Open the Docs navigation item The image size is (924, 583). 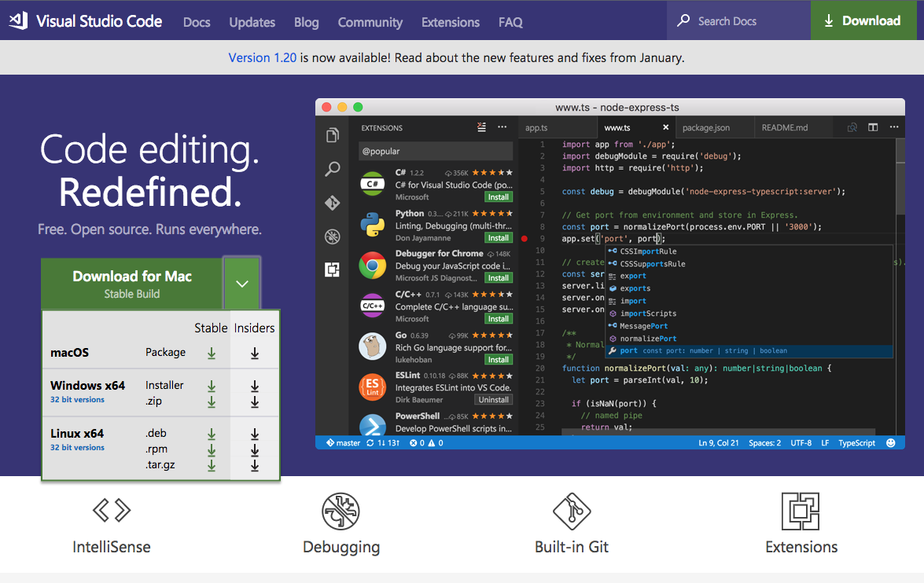(197, 22)
